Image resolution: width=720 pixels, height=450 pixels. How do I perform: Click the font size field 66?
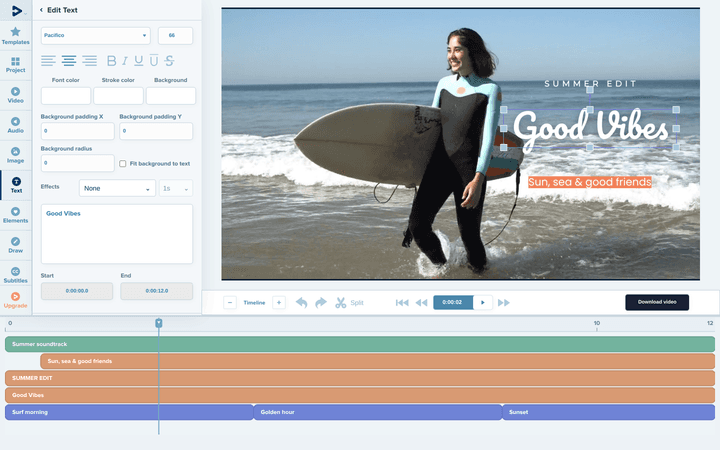[x=175, y=35]
